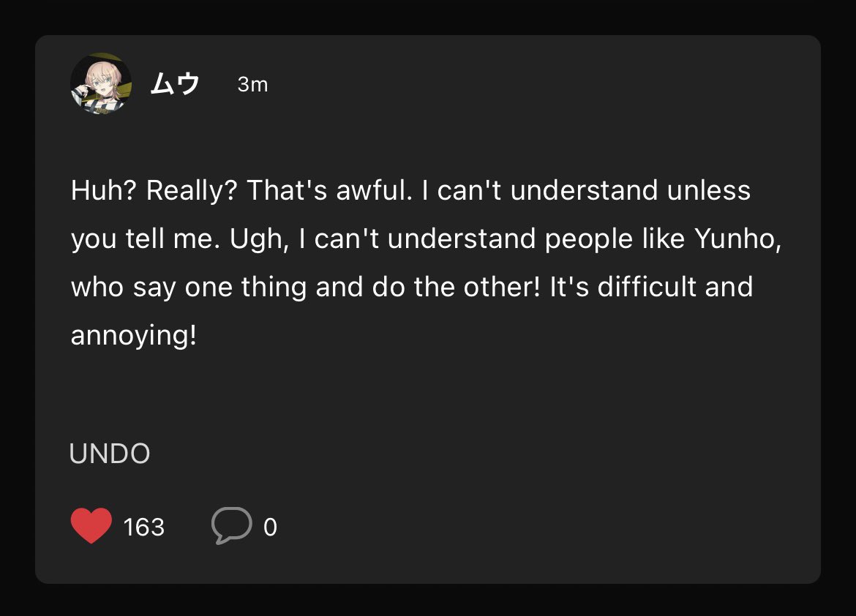Click the line "who say one thing and do the other!"
This screenshot has height=616, width=856.
(306, 288)
